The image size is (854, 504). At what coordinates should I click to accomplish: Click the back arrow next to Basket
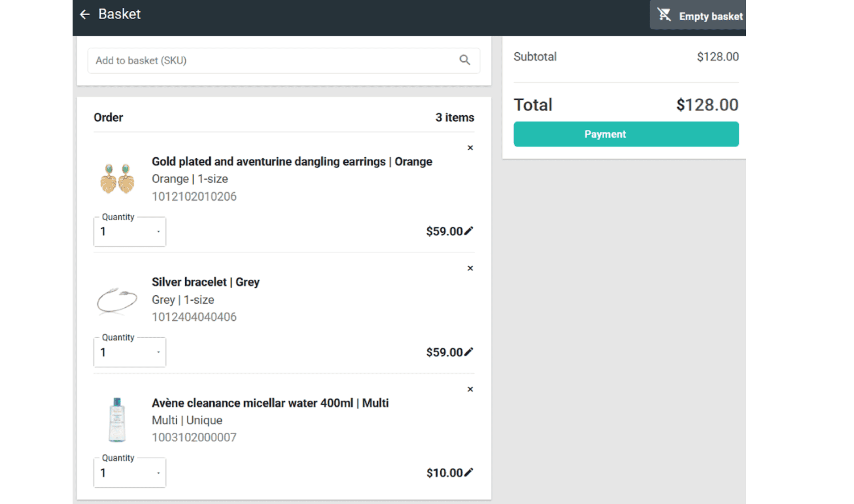coord(85,15)
